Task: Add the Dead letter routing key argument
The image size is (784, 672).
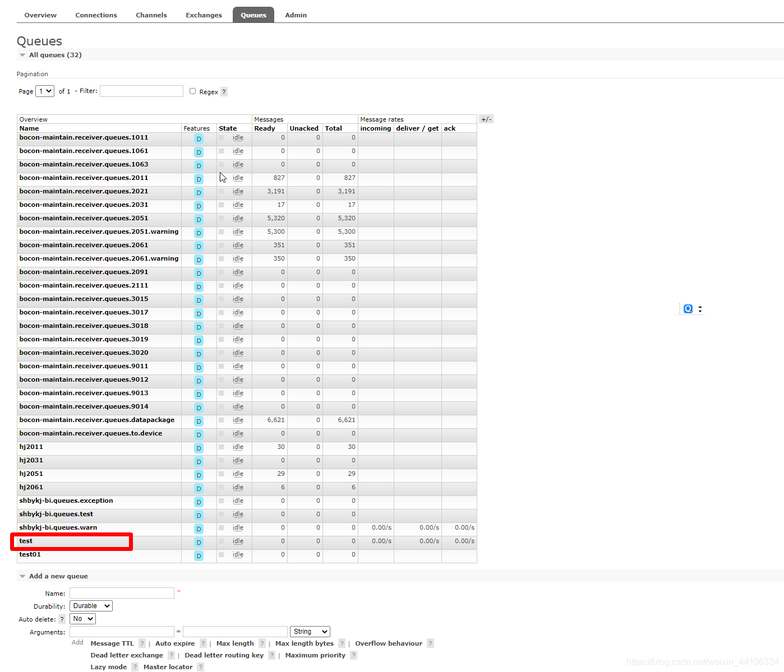Action: coord(224,655)
